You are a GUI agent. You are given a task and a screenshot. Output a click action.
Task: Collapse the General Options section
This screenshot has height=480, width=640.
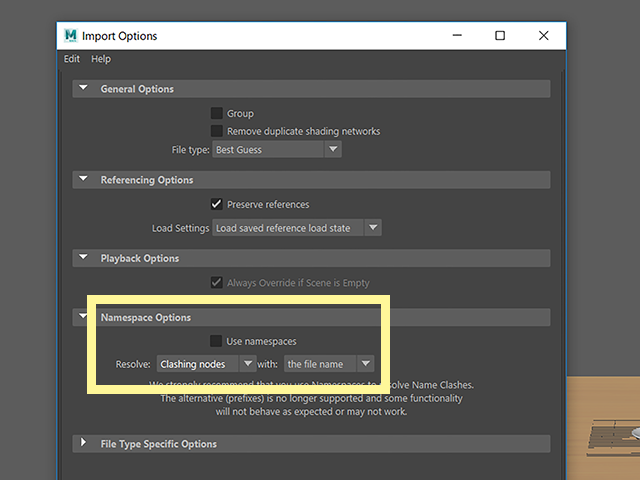pos(83,88)
